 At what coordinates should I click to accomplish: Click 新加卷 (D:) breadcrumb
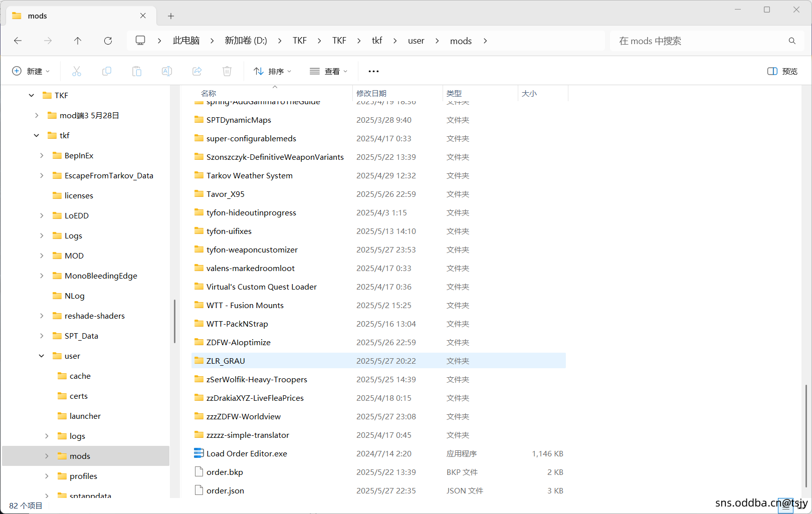[246, 41]
